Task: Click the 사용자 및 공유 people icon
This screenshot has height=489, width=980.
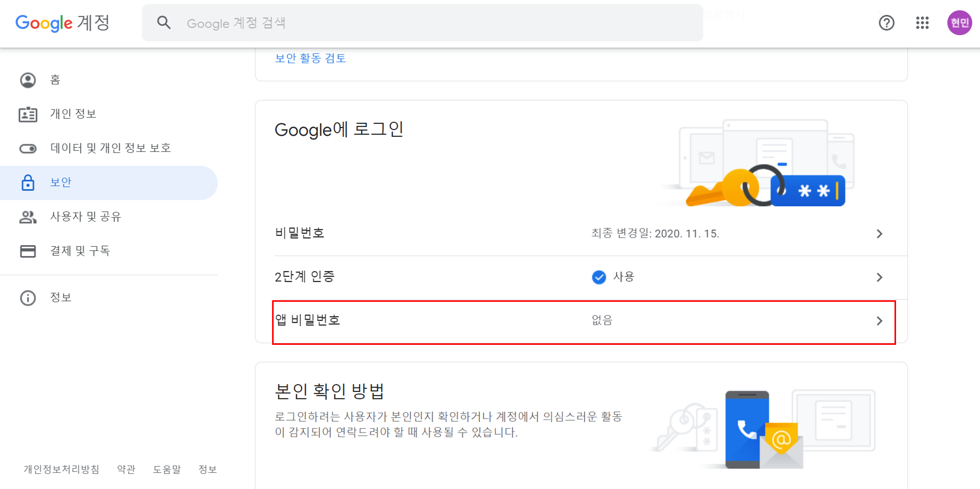Action: [28, 217]
